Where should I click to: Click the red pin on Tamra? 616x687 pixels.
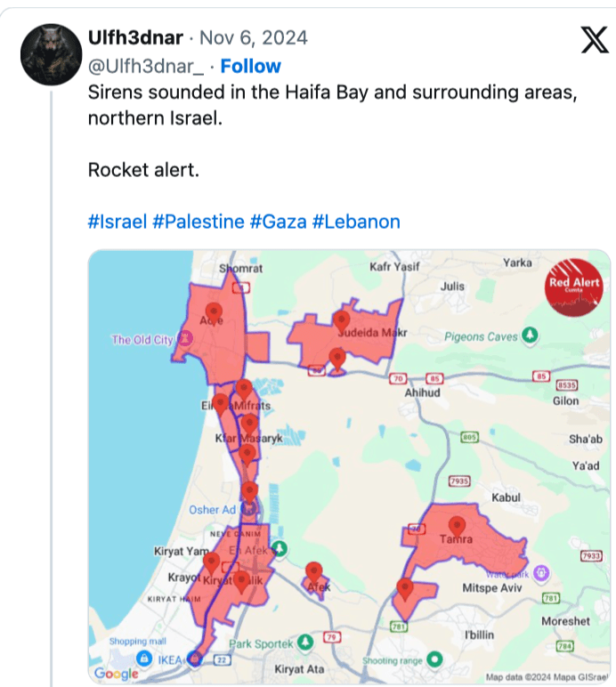(458, 526)
